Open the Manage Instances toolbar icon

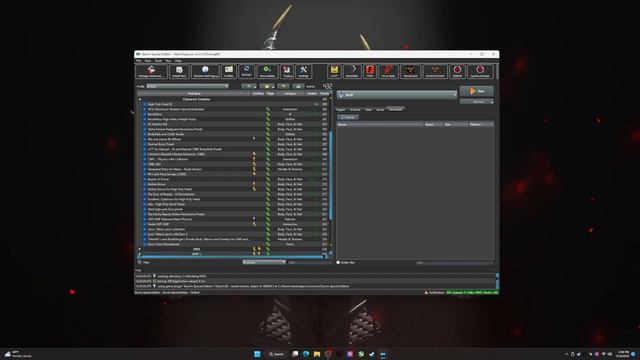click(x=151, y=71)
